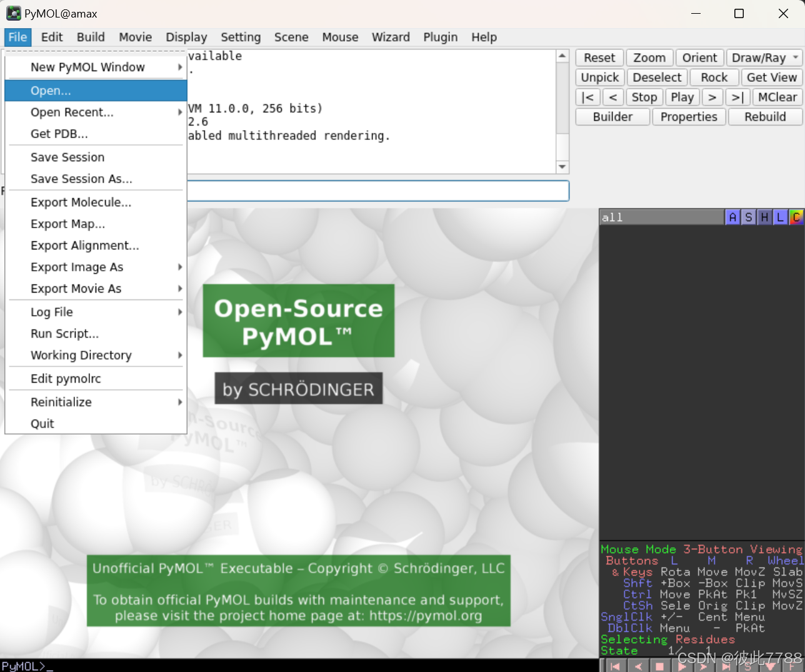
Task: Open the Movie menu
Action: 135,37
